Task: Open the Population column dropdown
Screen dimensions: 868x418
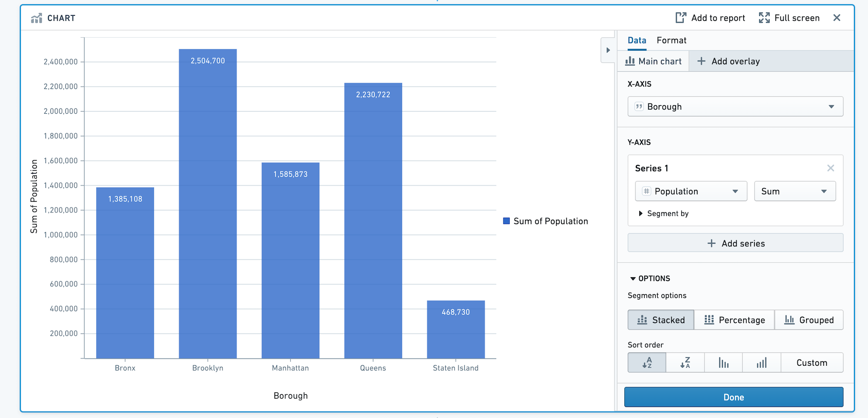Action: [x=691, y=191]
